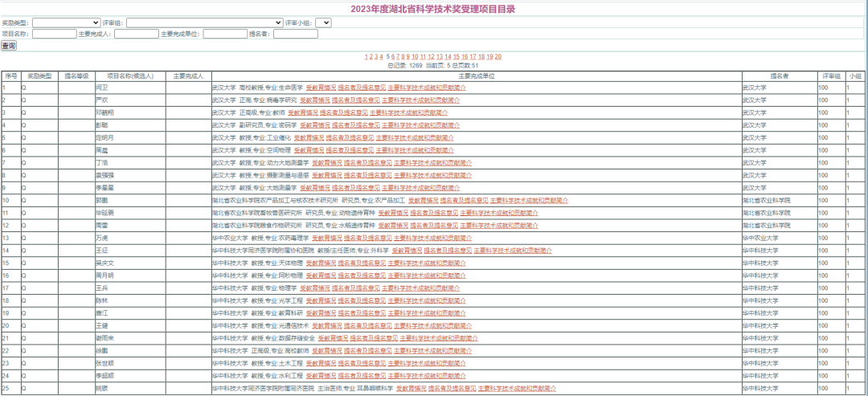Go to page 8 of results
This screenshot has height=396, width=868.
tap(403, 56)
